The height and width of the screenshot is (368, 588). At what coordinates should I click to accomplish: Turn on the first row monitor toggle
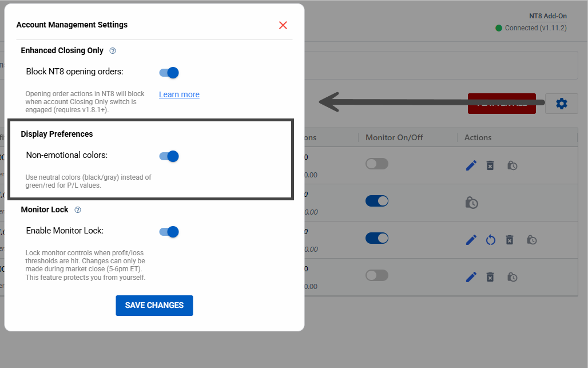376,164
